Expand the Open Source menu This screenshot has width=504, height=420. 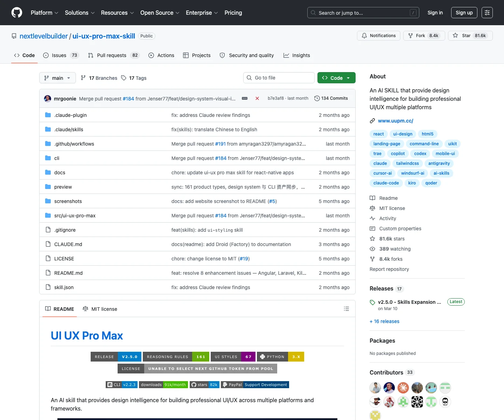point(160,13)
